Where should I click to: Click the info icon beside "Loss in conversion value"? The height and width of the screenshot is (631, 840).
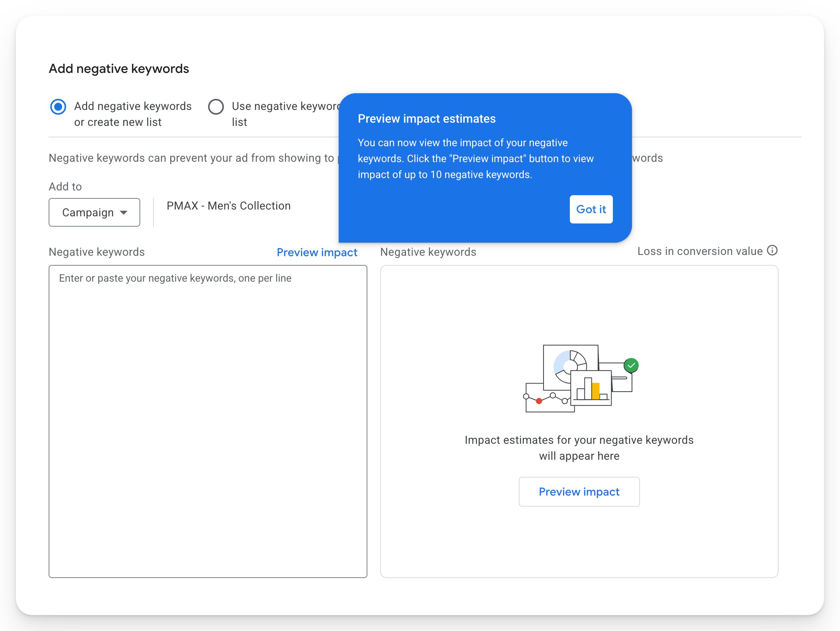click(x=772, y=251)
